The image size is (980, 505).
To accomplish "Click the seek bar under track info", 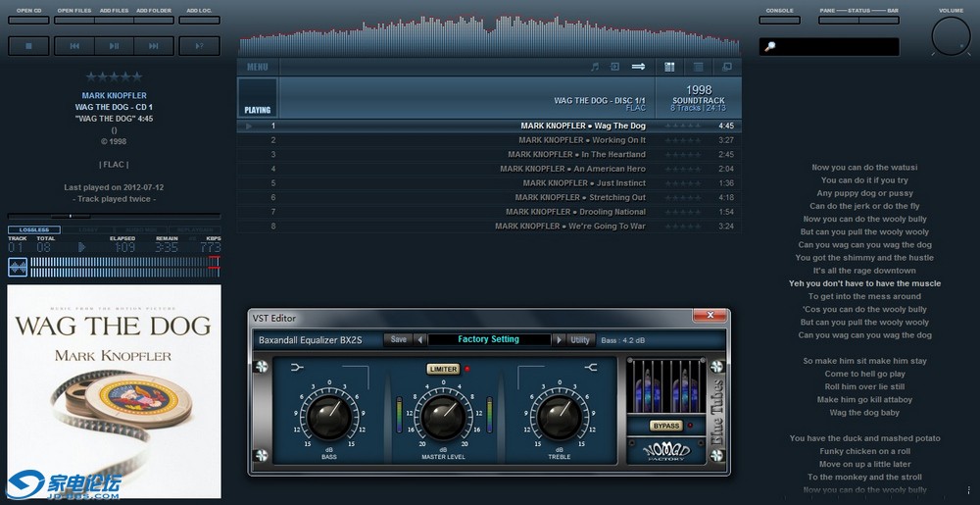I will click(114, 217).
